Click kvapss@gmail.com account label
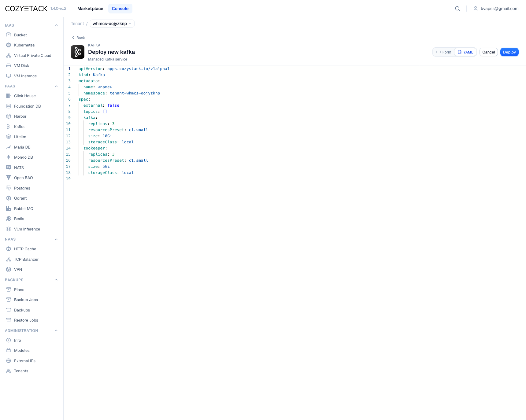The width and height of the screenshot is (526, 420). (499, 9)
